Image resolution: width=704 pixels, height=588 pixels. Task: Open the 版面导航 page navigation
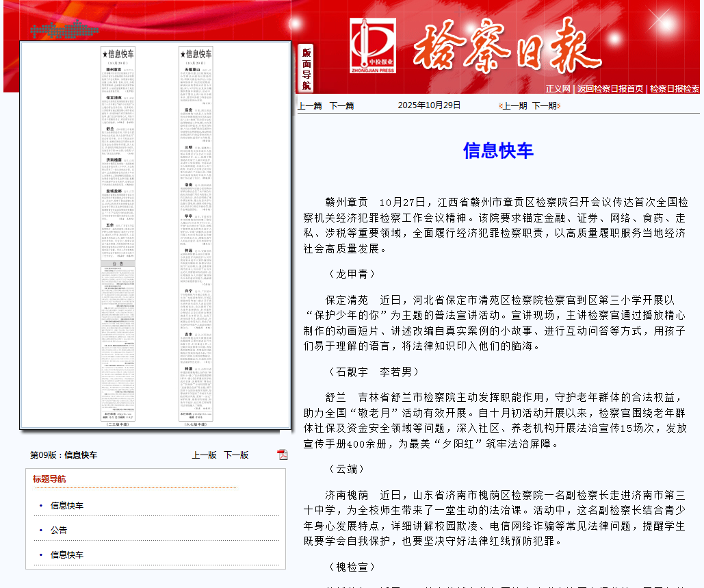point(306,68)
